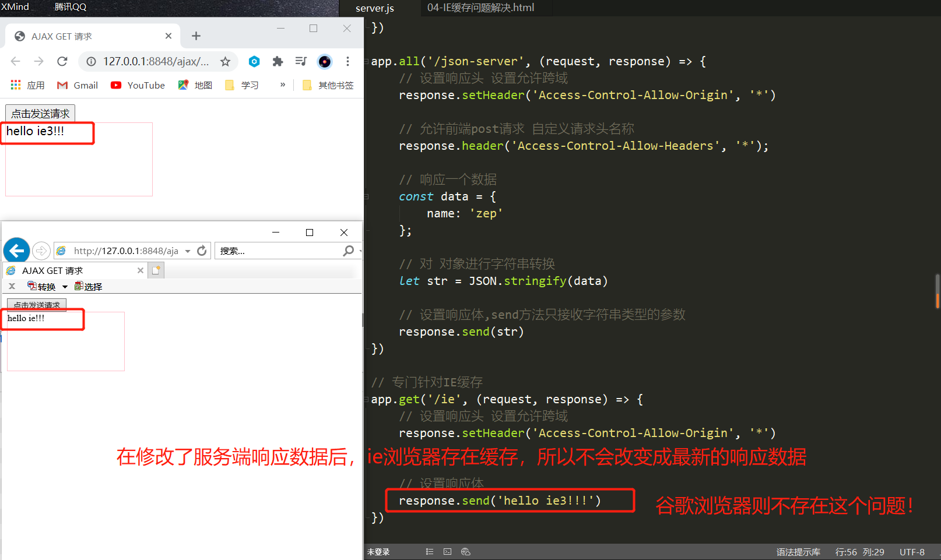
Task: Click the editor vertical scrollbar thumb
Action: click(x=938, y=291)
